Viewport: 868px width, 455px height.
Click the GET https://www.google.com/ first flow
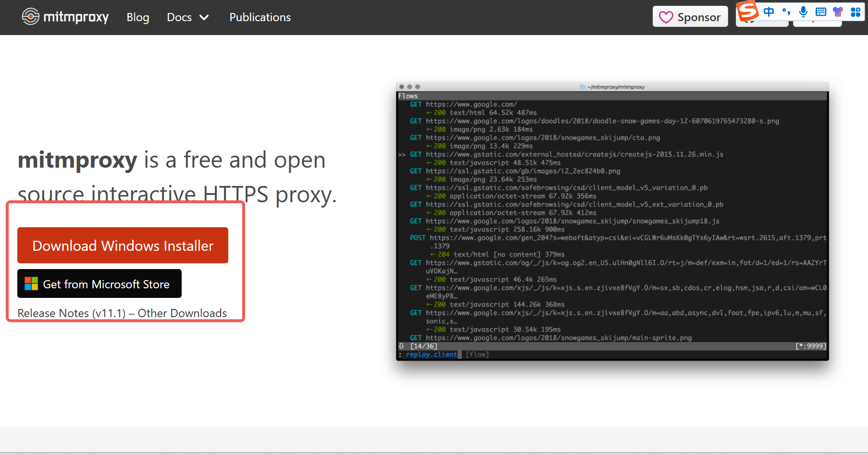tap(463, 104)
